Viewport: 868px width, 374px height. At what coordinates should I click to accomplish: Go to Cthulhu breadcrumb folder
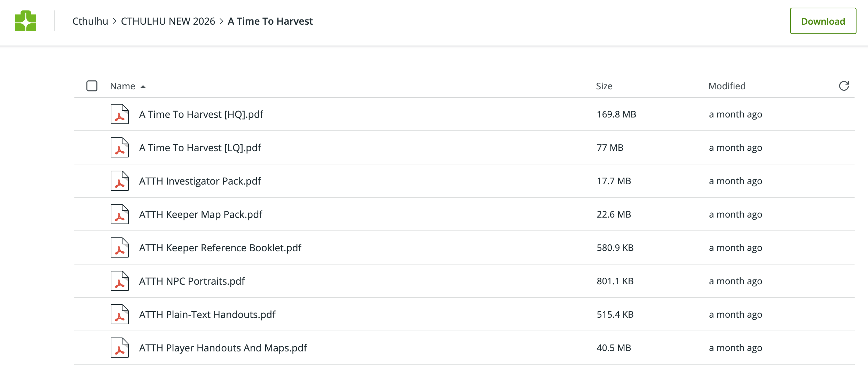point(90,21)
